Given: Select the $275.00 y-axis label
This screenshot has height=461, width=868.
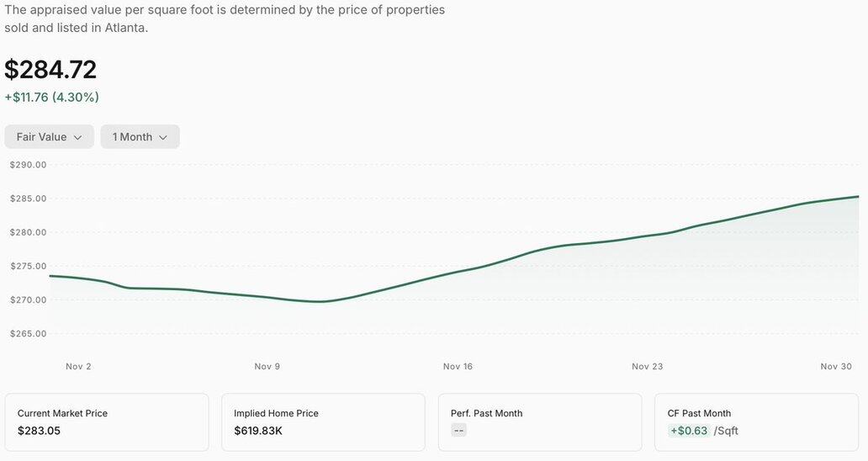Looking at the screenshot, I should click(28, 266).
